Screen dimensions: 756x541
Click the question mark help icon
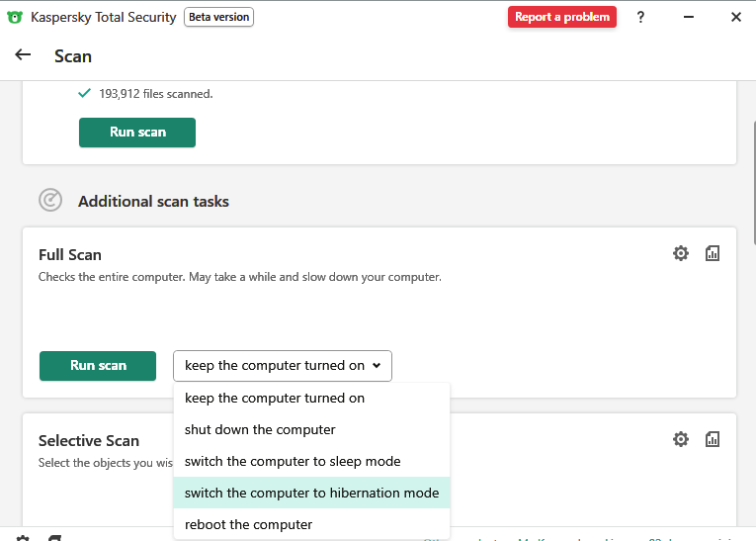click(x=640, y=17)
